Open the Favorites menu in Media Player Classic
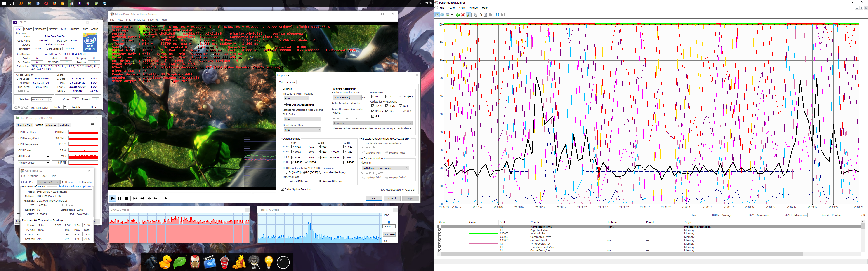 (153, 19)
